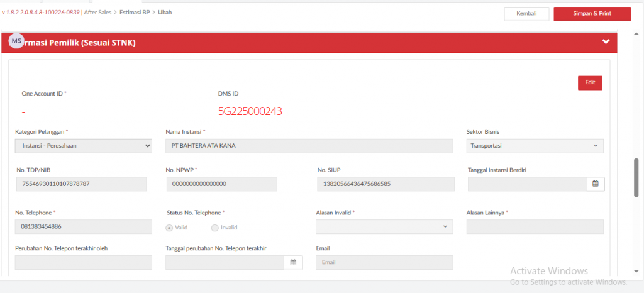Screen dimensions: 644x293
Task: Expand the Alasan Invalid dropdown
Action: click(384, 227)
